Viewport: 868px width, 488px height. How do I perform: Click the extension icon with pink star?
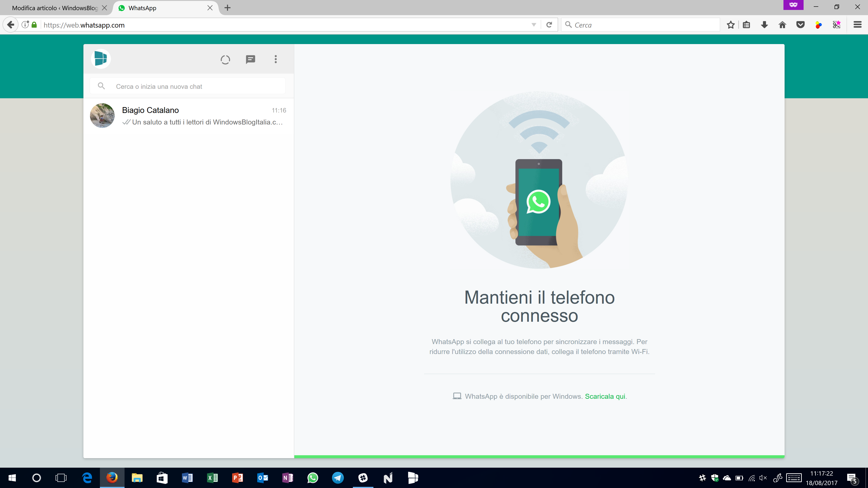pos(837,25)
